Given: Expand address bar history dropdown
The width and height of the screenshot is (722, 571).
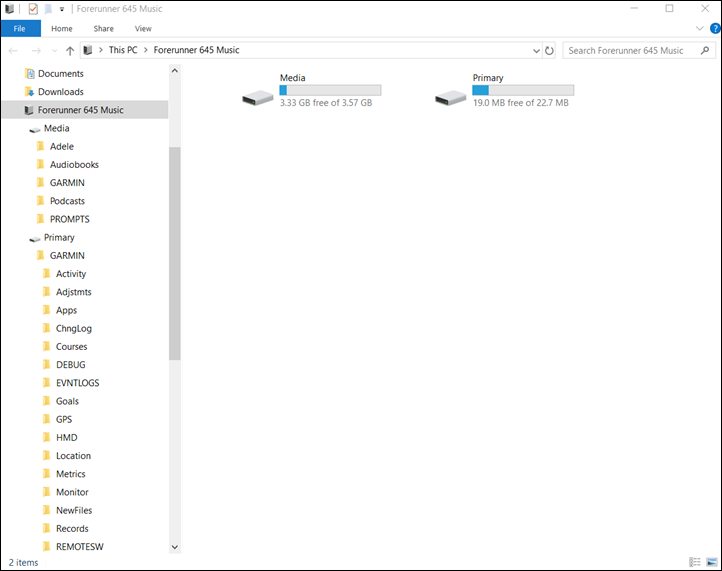Looking at the screenshot, I should tap(536, 51).
